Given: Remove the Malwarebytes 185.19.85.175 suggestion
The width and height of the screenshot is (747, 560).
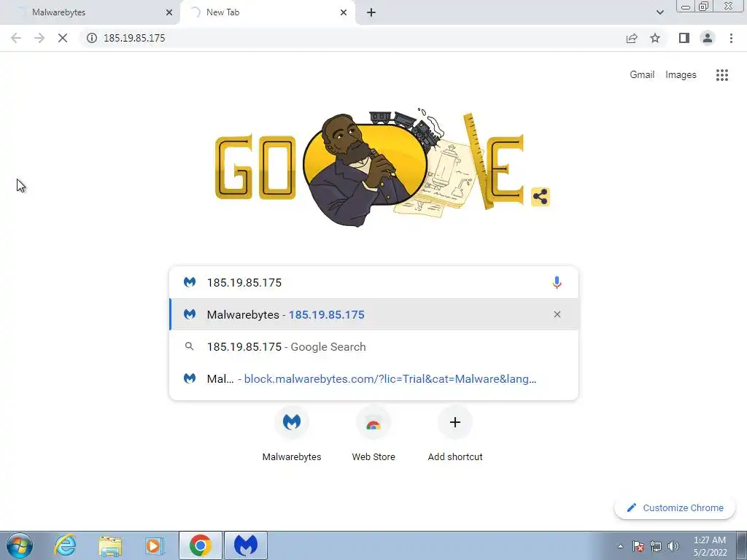Looking at the screenshot, I should click(x=557, y=314).
